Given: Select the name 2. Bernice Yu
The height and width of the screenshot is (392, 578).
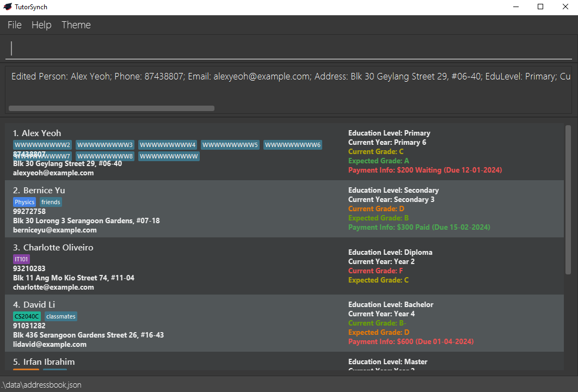Looking at the screenshot, I should pyautogui.click(x=39, y=191).
